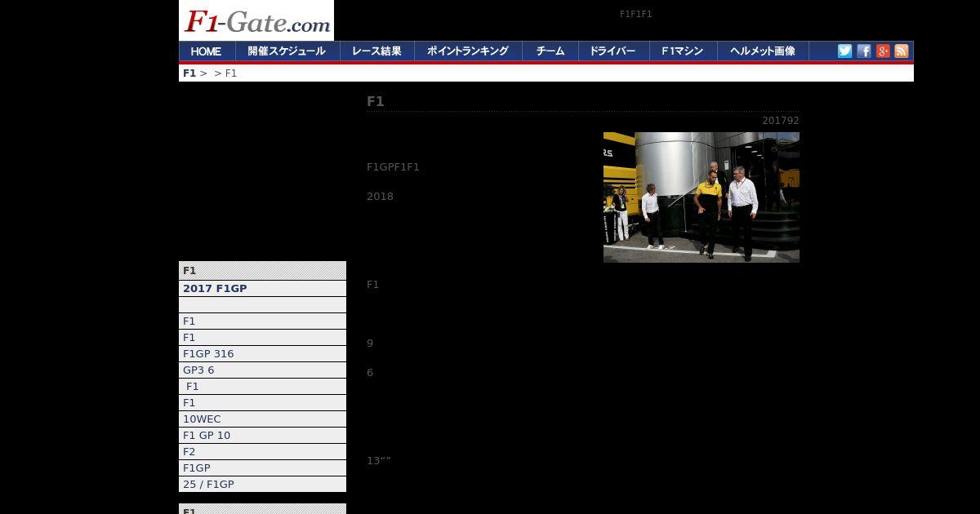Open ポイントランキング menu item
This screenshot has height=514, width=980.
point(468,51)
